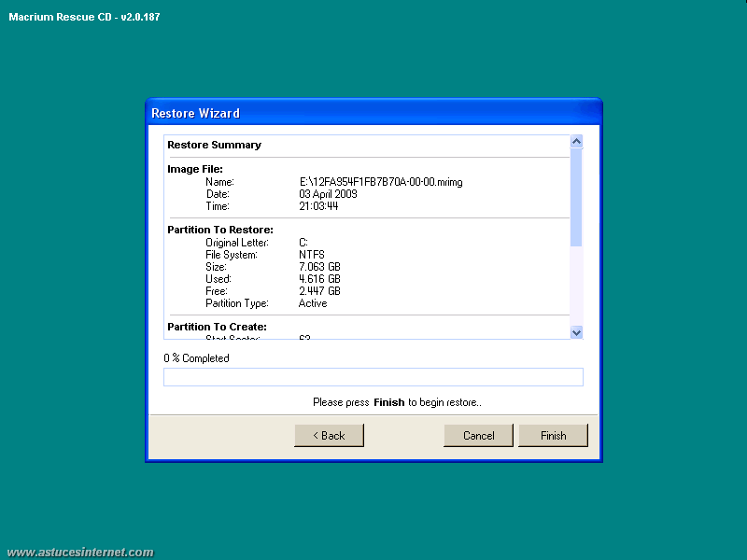The image size is (747, 560).
Task: Click the 0 % Completed label
Action: pyautogui.click(x=196, y=358)
